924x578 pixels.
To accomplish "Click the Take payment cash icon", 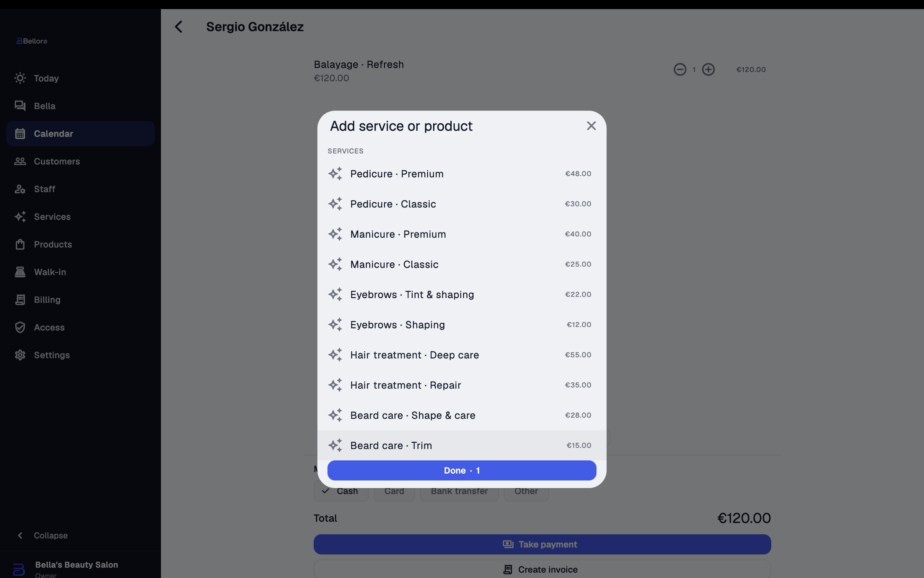I will (x=508, y=544).
